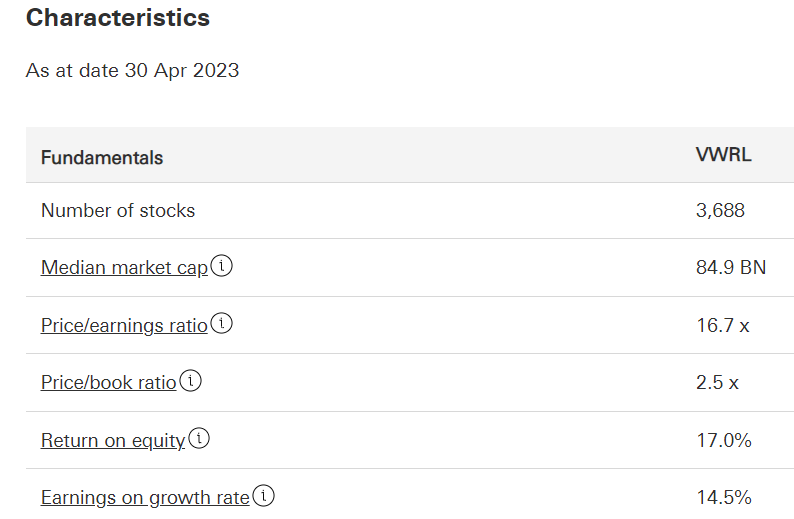Screen dimensions: 794x519
Task: Click the info icon beside Median market cap
Action: click(222, 267)
